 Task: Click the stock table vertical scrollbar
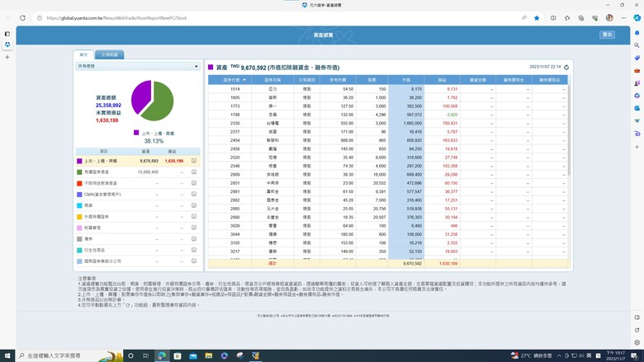569,130
